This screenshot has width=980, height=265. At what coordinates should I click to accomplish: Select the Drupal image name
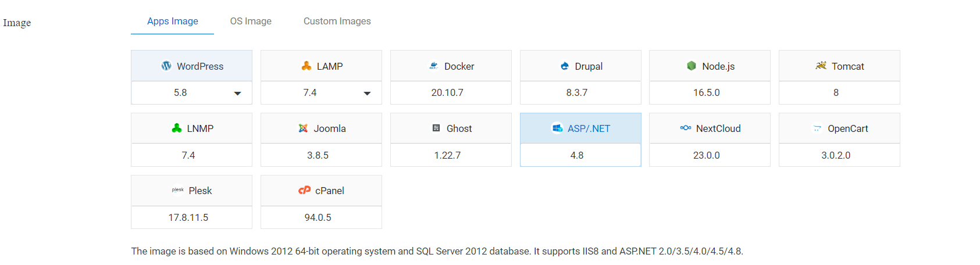[589, 66]
